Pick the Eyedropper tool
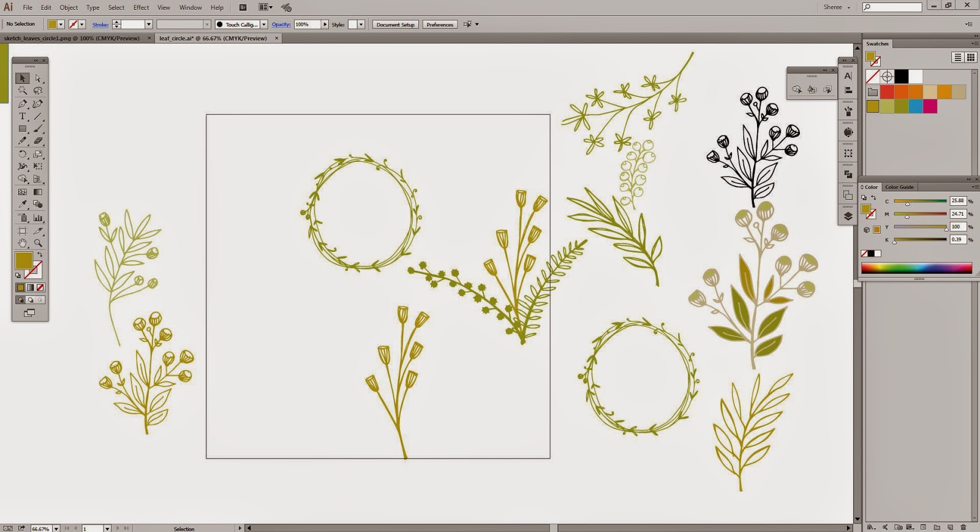The height and width of the screenshot is (532, 980). click(x=22, y=204)
